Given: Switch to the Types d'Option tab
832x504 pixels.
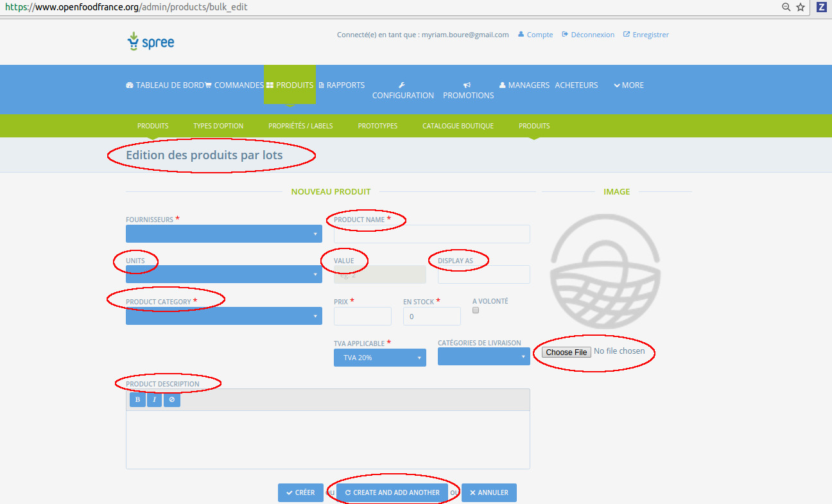Looking at the screenshot, I should pos(218,125).
